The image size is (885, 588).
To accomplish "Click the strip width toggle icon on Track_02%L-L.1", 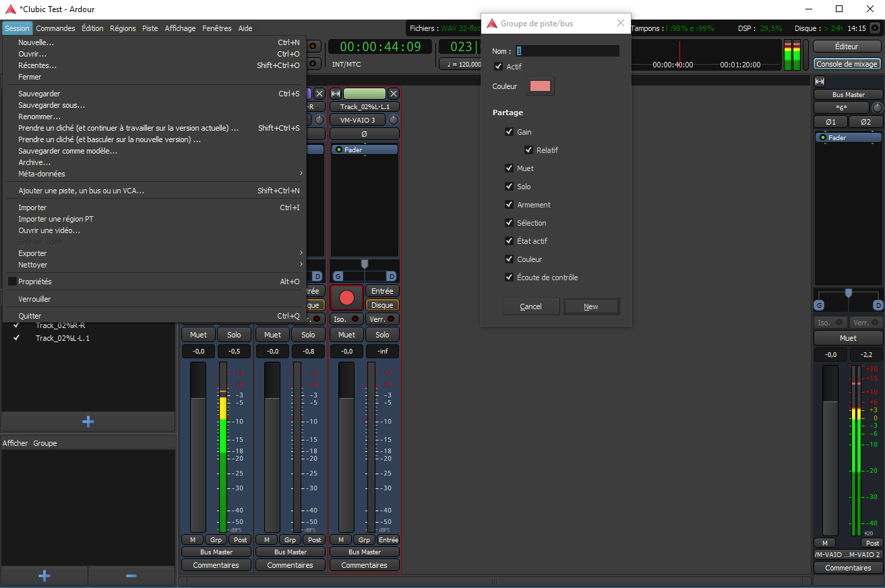I will pyautogui.click(x=336, y=94).
